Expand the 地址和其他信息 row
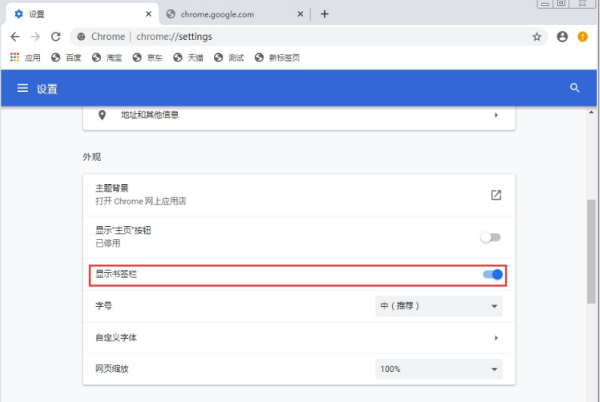Screen dimensions: 600x402 click(299, 115)
